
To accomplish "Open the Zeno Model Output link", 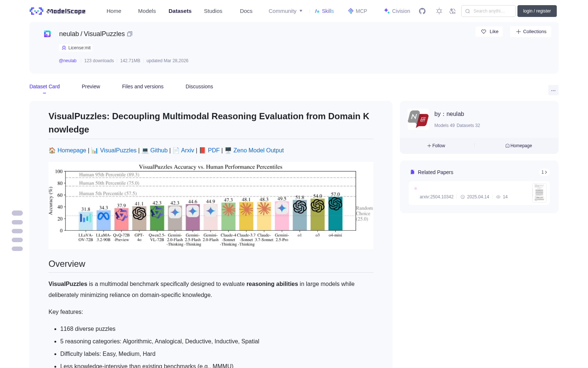I will [x=258, y=150].
